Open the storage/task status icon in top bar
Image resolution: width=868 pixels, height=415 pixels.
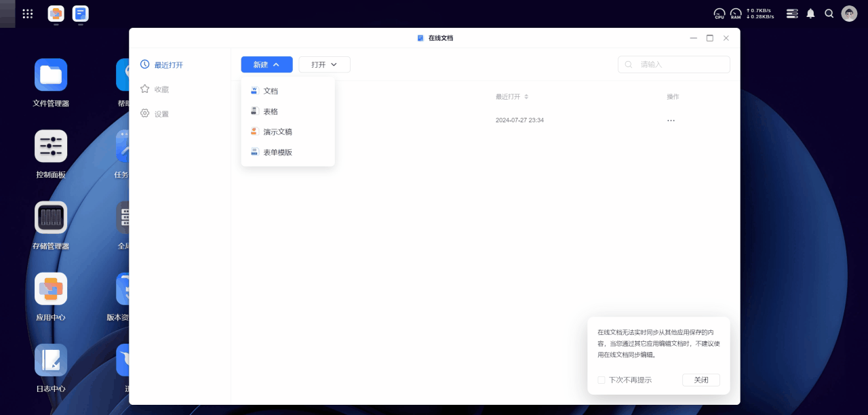tap(792, 14)
